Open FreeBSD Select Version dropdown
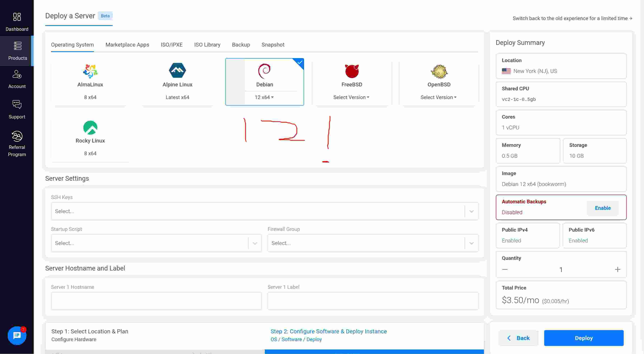644x354 pixels. click(351, 97)
